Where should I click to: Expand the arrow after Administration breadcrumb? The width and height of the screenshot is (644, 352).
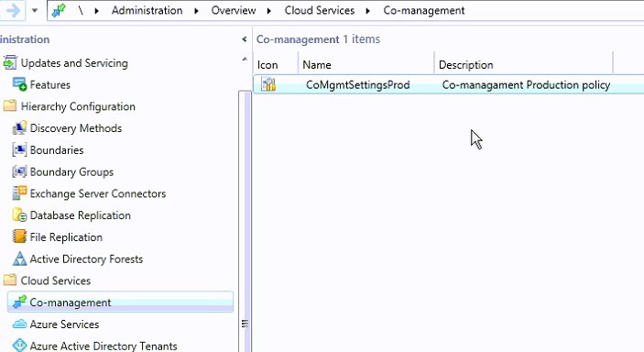(x=196, y=11)
